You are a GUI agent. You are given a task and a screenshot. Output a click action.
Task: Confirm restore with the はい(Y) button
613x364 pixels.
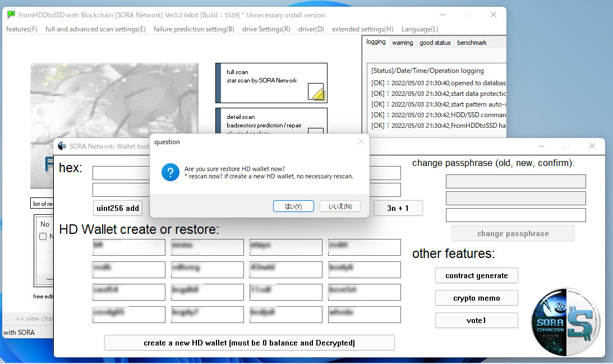[293, 206]
